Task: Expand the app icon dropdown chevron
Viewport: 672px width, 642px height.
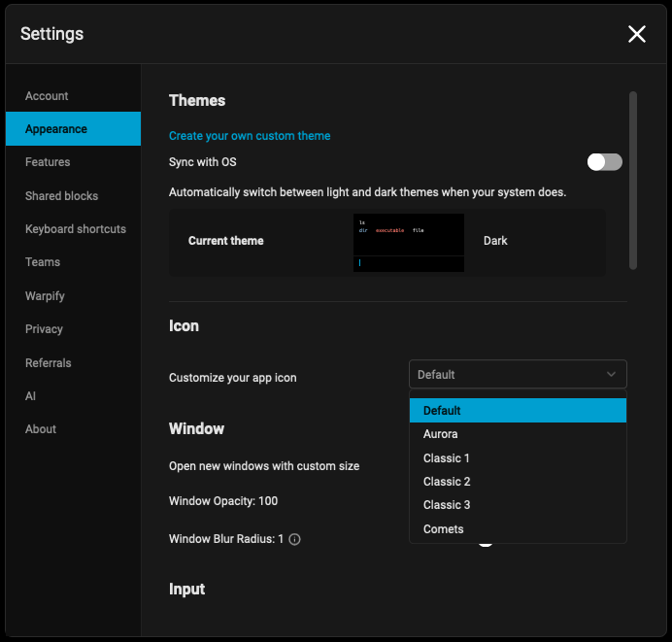Action: (x=611, y=375)
